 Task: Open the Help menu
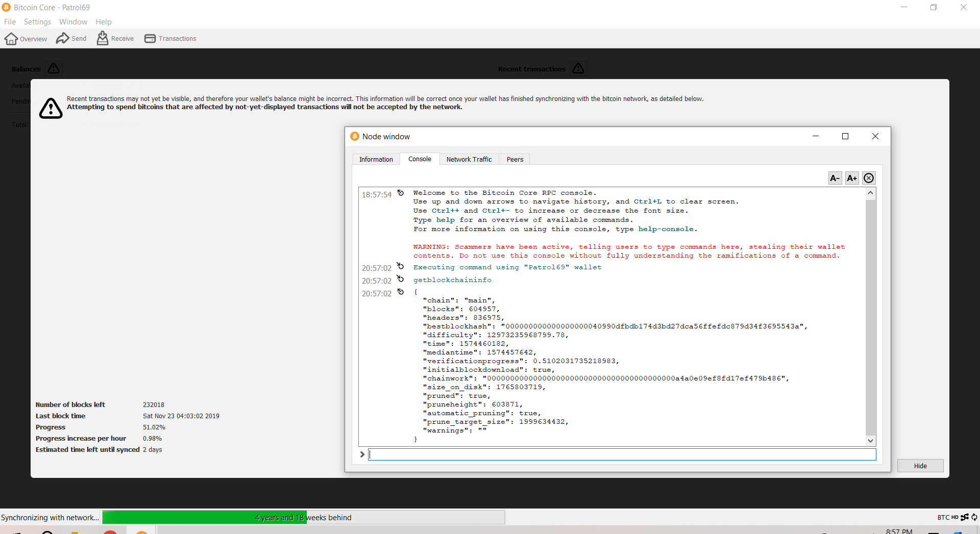[103, 22]
